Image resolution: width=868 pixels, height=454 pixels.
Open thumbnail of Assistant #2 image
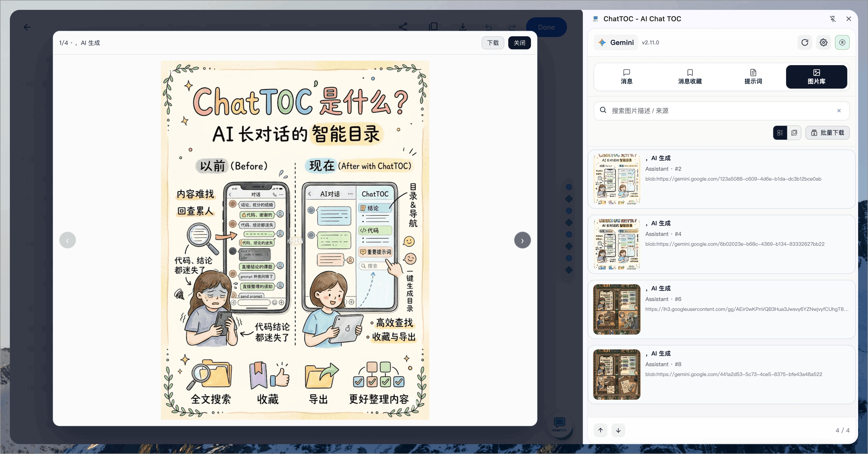click(x=617, y=179)
